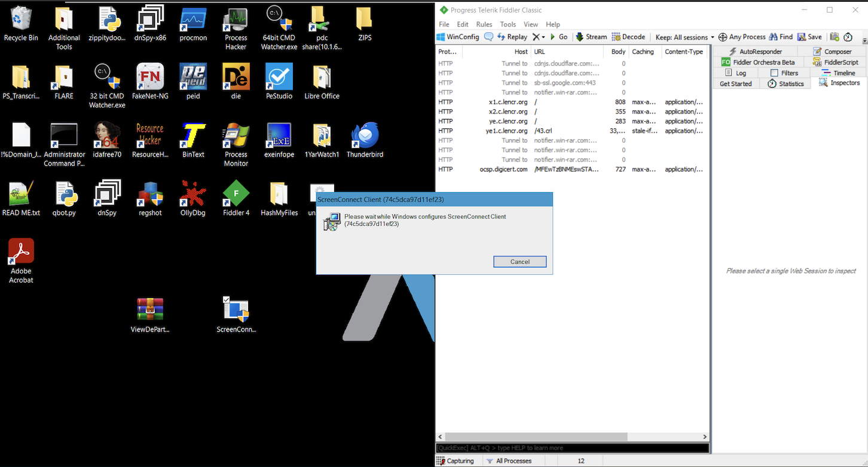Toggle the Decode option in toolbar
This screenshot has width=868, height=467.
[628, 37]
